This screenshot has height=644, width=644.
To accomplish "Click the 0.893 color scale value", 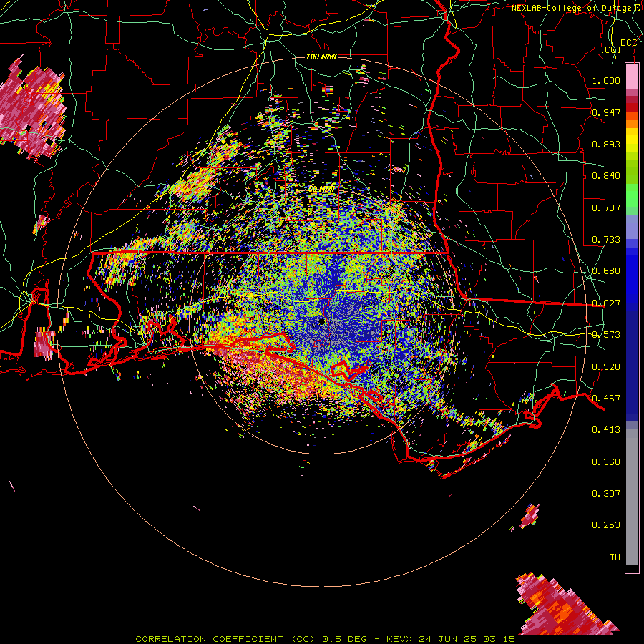I will click(x=606, y=144).
